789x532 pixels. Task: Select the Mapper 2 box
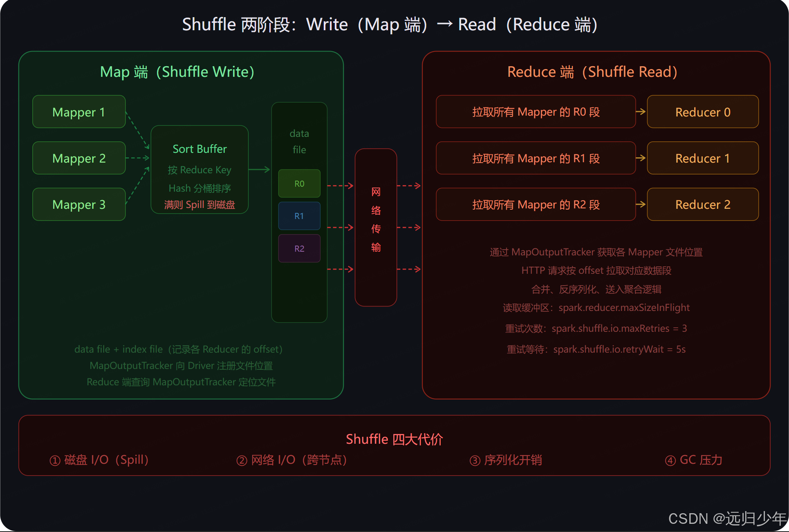(x=79, y=158)
